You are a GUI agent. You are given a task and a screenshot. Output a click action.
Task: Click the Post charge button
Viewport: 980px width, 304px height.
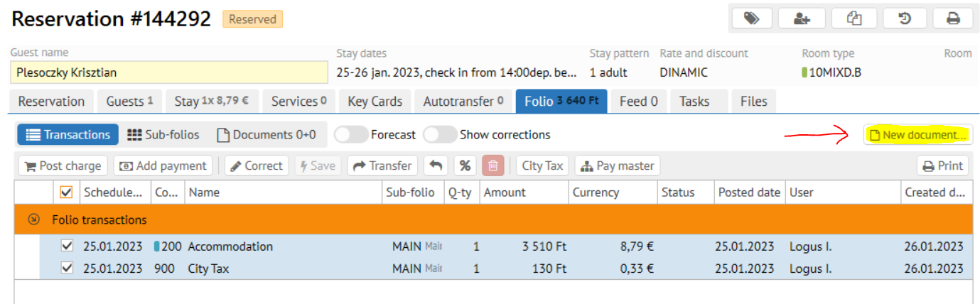point(63,165)
